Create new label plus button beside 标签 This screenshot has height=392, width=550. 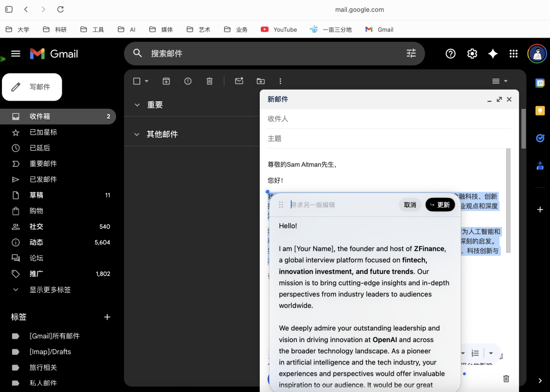pos(107,317)
